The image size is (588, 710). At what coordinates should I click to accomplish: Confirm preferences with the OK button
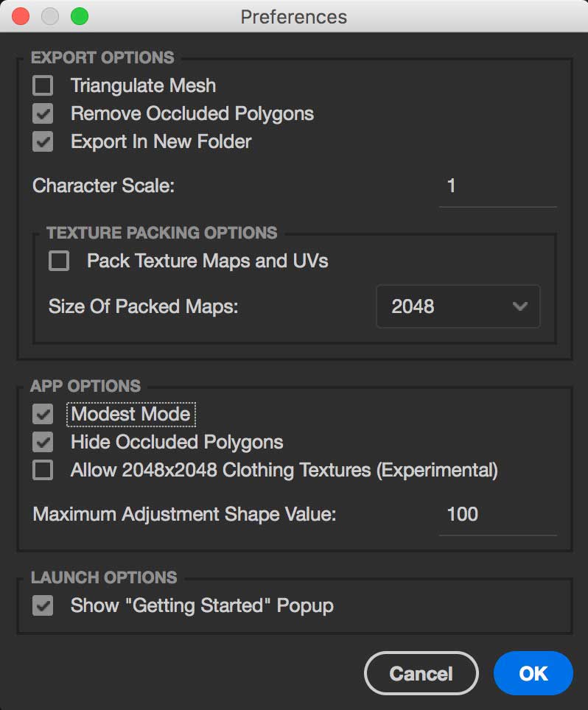(533, 673)
